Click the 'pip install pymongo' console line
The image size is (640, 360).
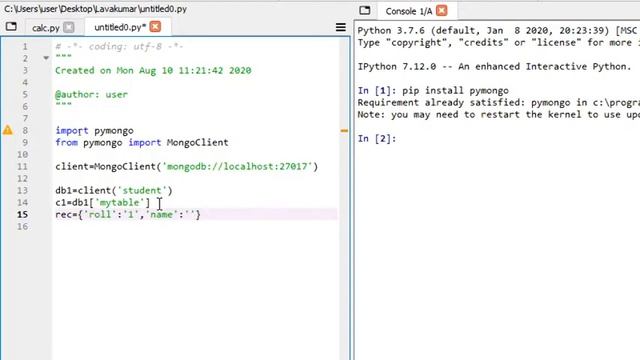455,91
